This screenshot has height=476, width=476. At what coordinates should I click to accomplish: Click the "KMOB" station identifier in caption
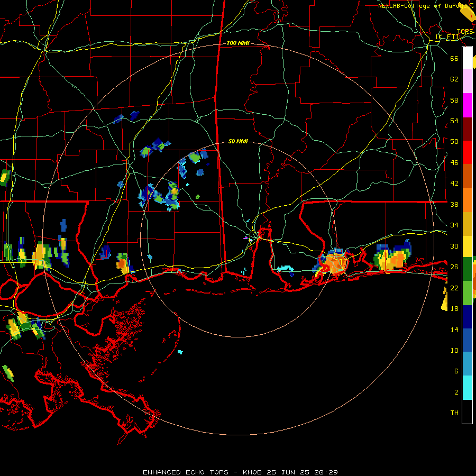(252, 472)
